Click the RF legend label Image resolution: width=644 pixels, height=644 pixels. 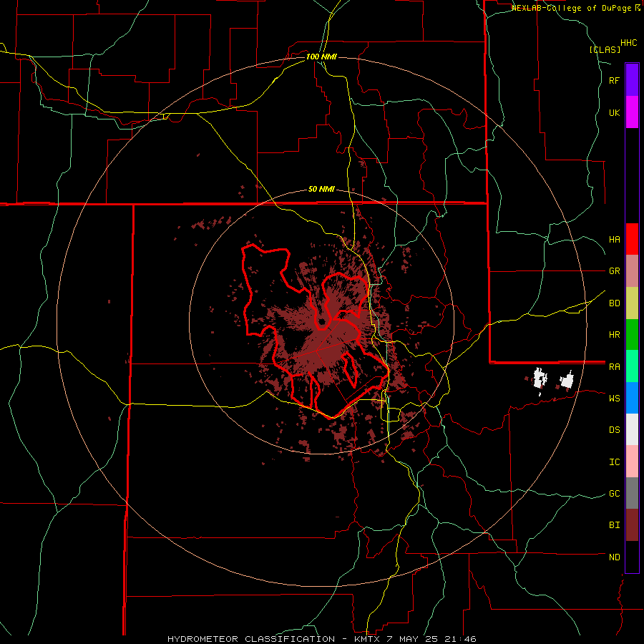pos(614,80)
